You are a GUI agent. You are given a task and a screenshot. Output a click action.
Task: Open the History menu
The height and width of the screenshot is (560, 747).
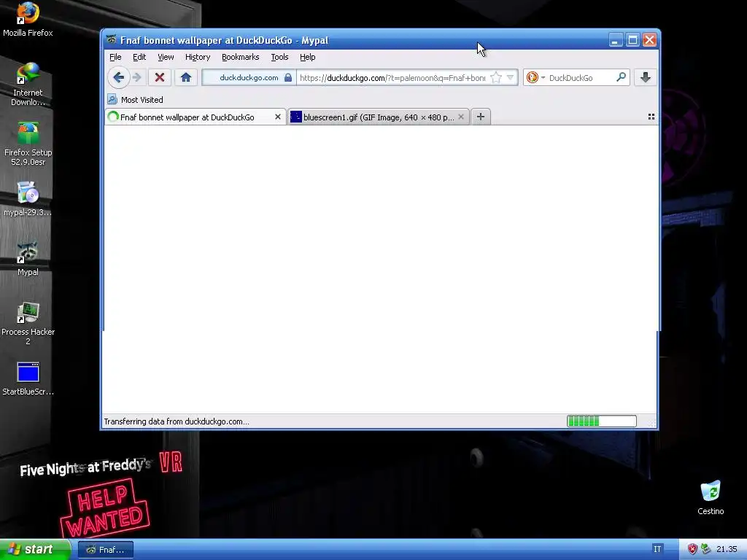[x=198, y=57]
